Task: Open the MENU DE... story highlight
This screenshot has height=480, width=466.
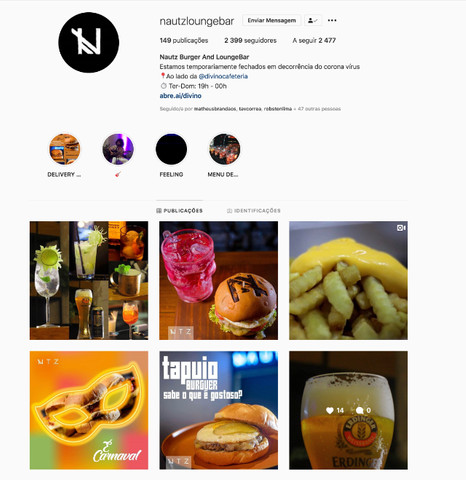Action: [x=224, y=149]
